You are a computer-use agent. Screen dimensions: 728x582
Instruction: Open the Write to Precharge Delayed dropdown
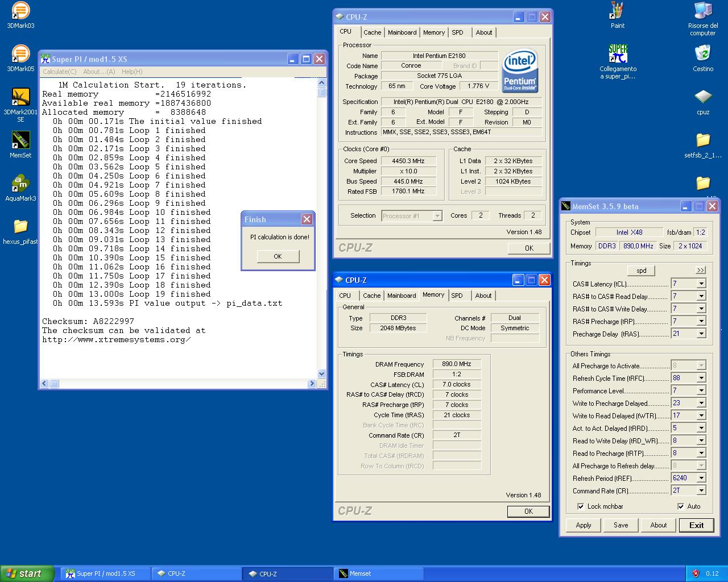pos(701,403)
